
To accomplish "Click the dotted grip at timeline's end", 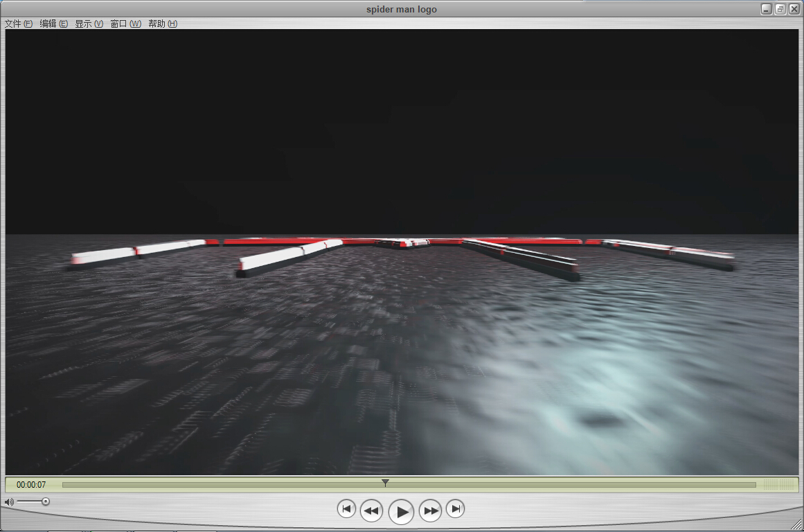I will coord(778,484).
